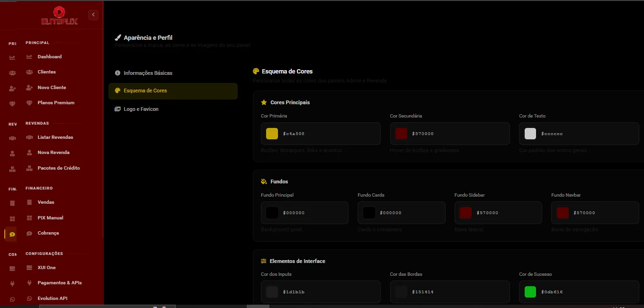
Task: Click the Eliteflix logo in the sidebar
Action: pyautogui.click(x=59, y=15)
